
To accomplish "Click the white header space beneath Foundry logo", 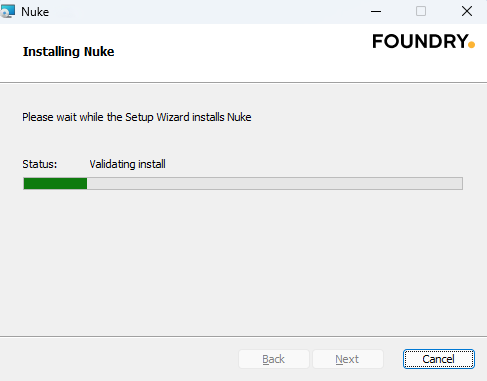I will pyautogui.click(x=423, y=67).
